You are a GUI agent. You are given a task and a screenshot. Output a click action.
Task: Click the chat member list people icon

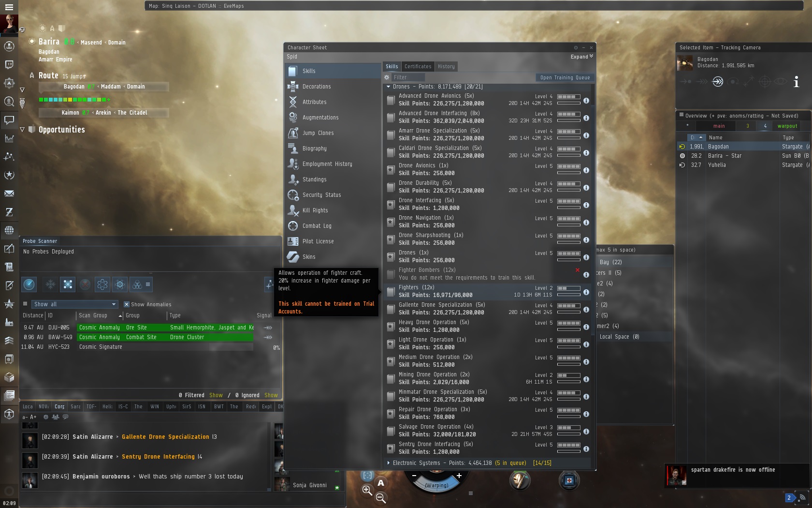click(x=56, y=417)
